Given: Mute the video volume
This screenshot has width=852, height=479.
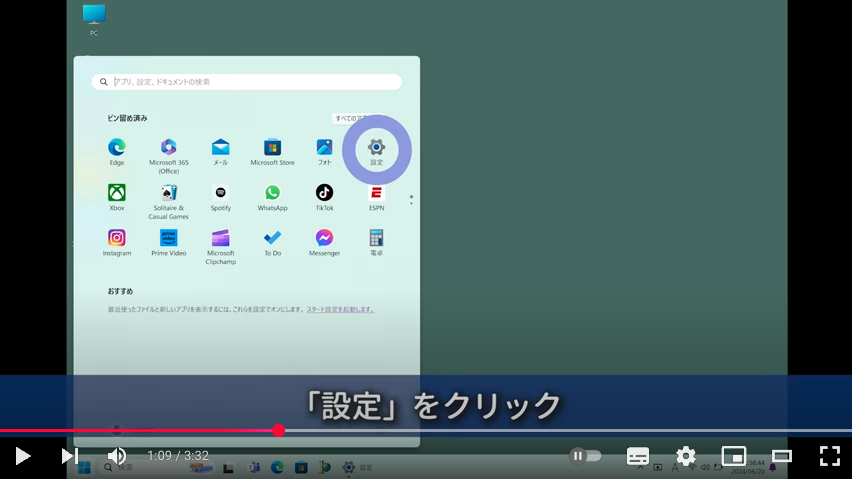Looking at the screenshot, I should [x=116, y=456].
